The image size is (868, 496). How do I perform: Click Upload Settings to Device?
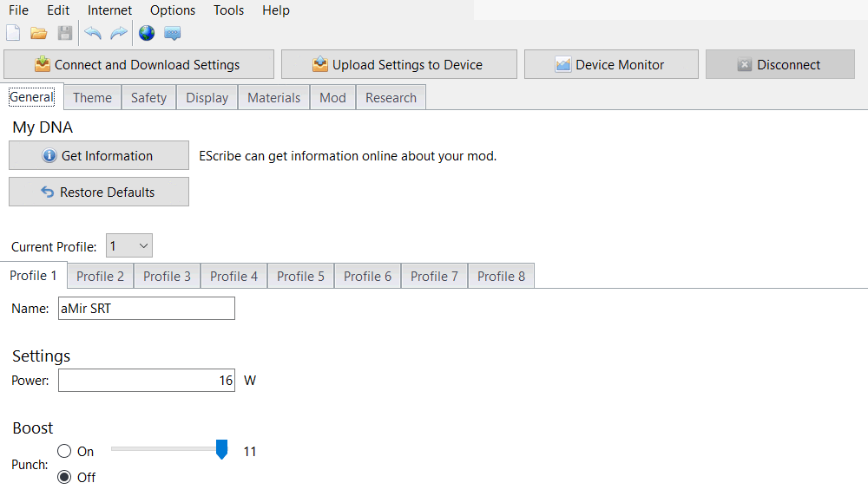coord(398,65)
